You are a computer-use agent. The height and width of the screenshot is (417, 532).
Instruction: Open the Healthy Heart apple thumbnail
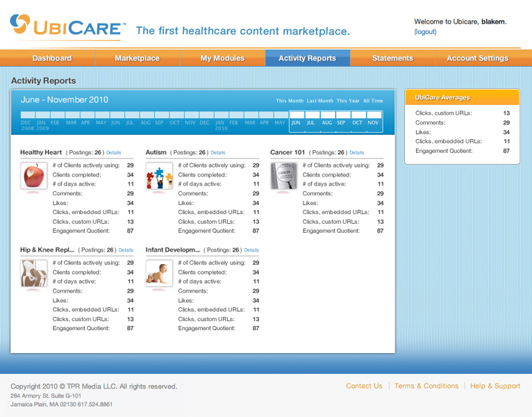[34, 176]
